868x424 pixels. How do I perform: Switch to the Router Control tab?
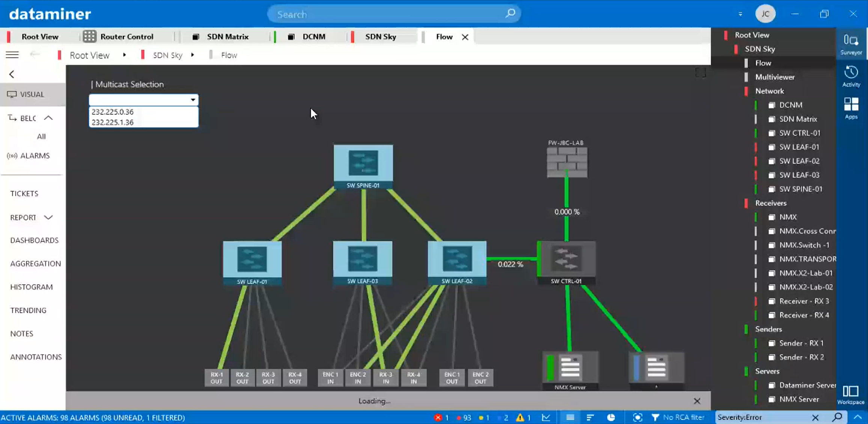[127, 36]
